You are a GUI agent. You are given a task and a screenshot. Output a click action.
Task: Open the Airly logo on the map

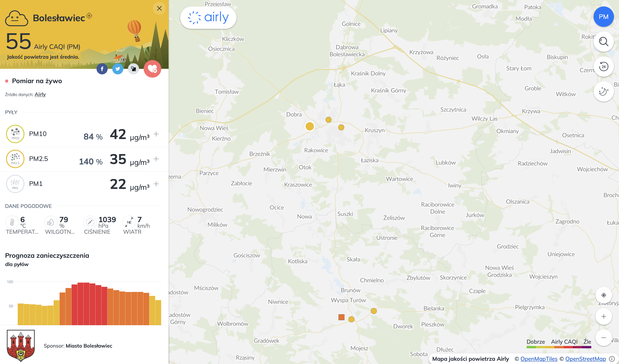208,18
